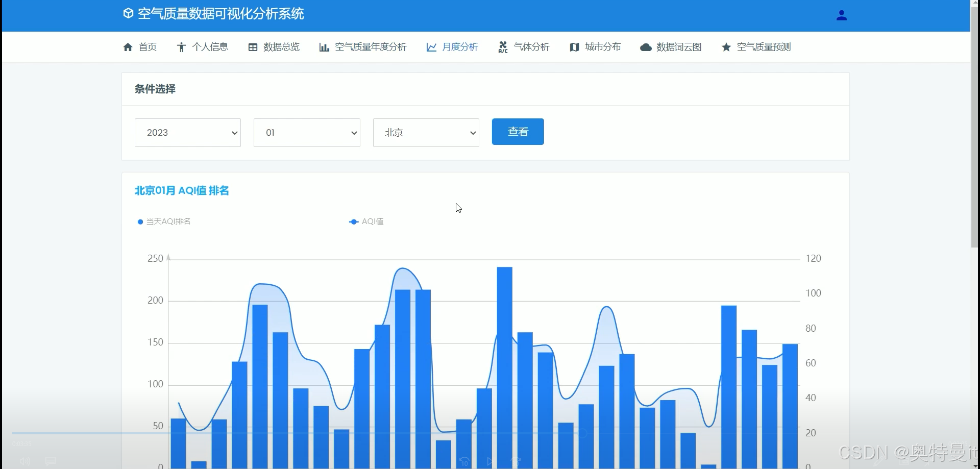
Task: Select the 空气质量预测 star icon
Action: click(x=726, y=47)
